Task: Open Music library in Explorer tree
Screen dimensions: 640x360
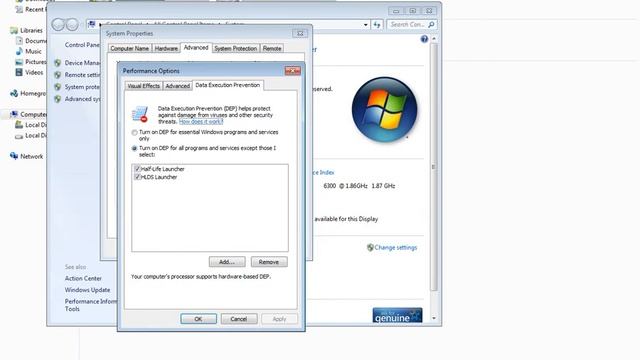Action: (33, 52)
